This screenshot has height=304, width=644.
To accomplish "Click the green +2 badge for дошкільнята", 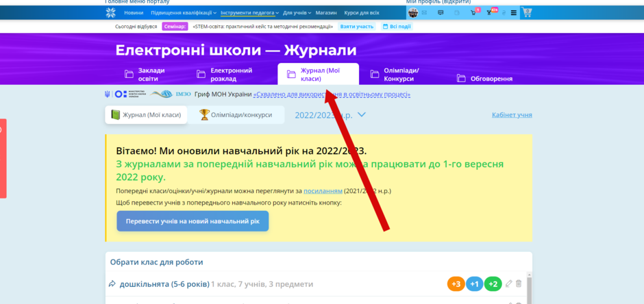I will tap(493, 284).
